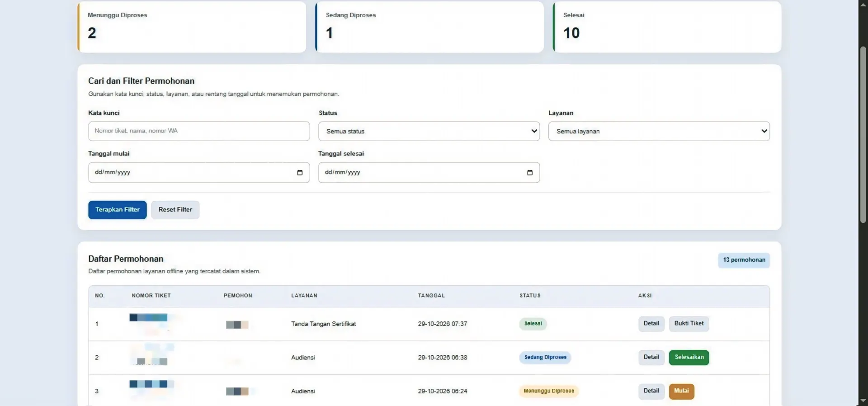Select the Menunggu Diproses summary card
The width and height of the screenshot is (868, 406).
(x=192, y=27)
